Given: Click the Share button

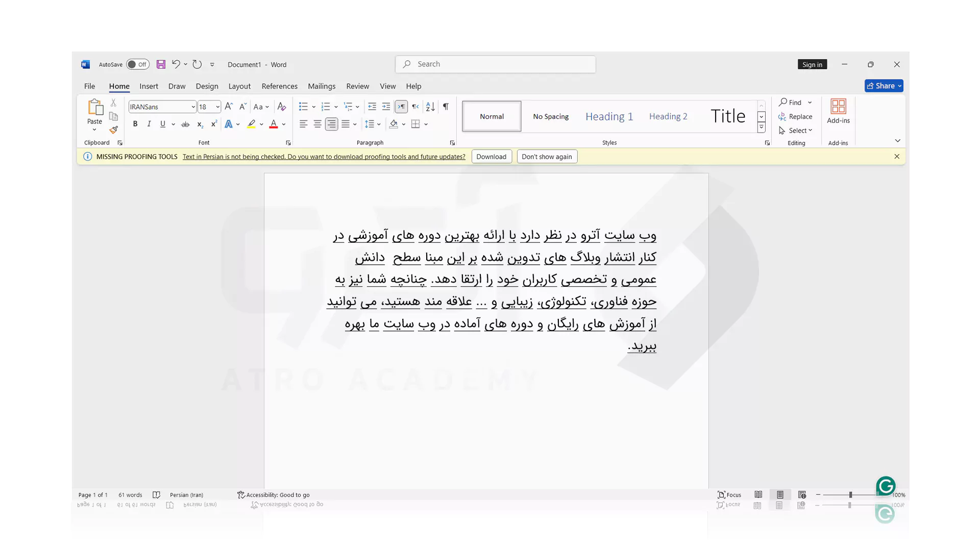Looking at the screenshot, I should click(x=884, y=86).
